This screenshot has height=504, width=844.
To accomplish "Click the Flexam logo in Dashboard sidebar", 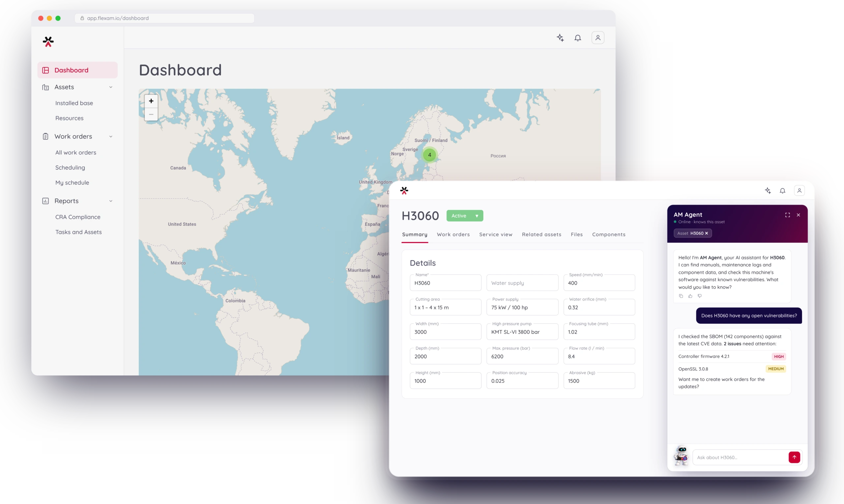I will click(x=48, y=42).
